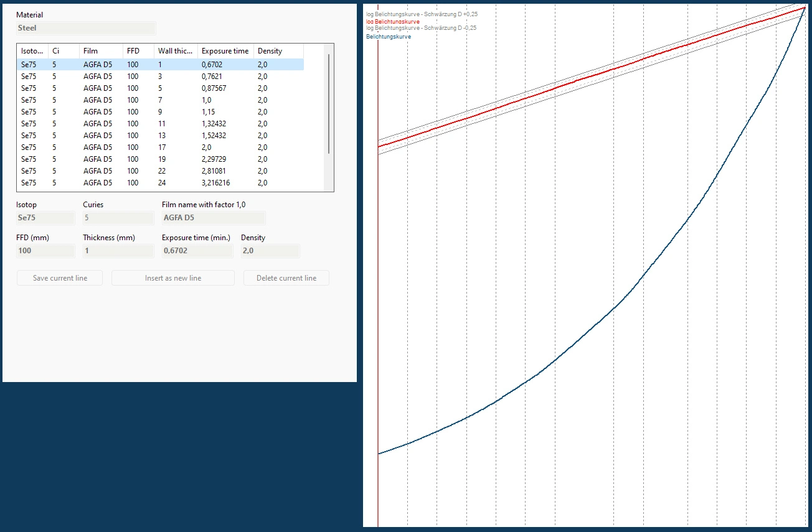Select the row with exposure time 2,29729
The width and height of the screenshot is (812, 532).
(x=159, y=159)
